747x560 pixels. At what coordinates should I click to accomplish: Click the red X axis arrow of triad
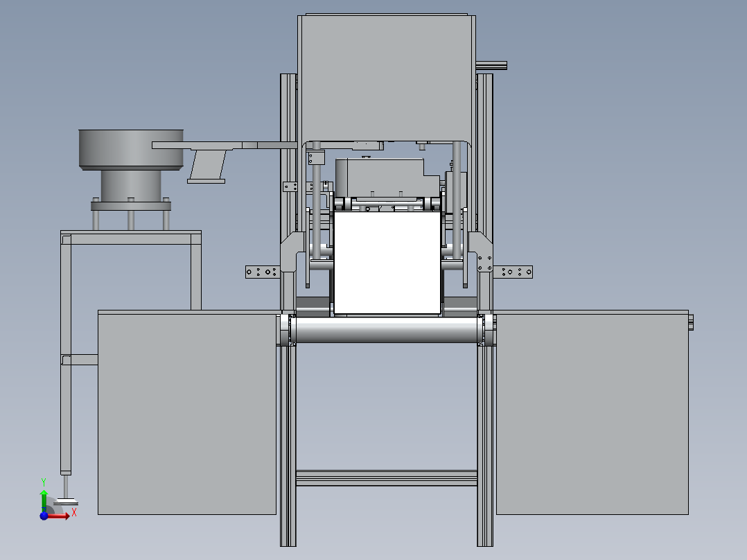[x=59, y=516]
